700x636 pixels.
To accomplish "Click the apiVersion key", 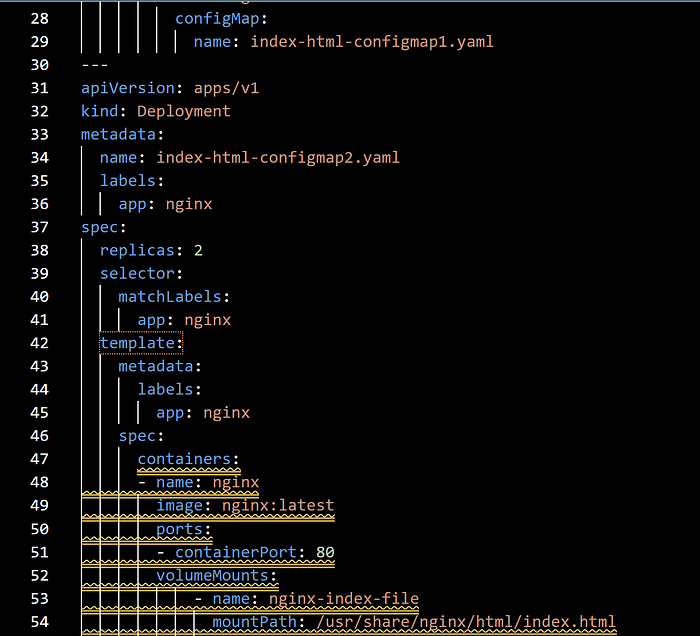I will point(128,88).
